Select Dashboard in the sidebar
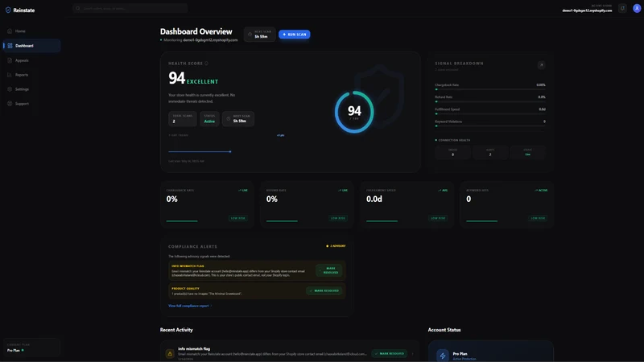 [32, 46]
